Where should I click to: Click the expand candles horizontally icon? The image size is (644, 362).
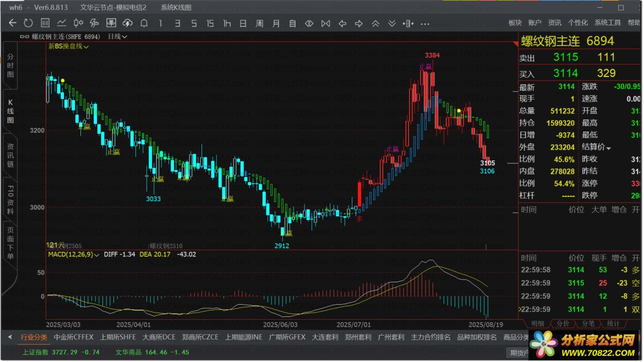[x=309, y=24]
